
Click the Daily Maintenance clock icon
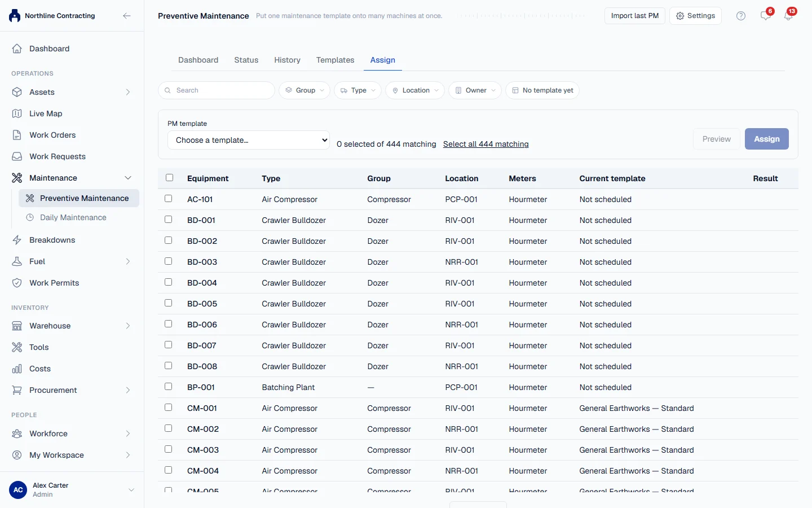coord(30,217)
